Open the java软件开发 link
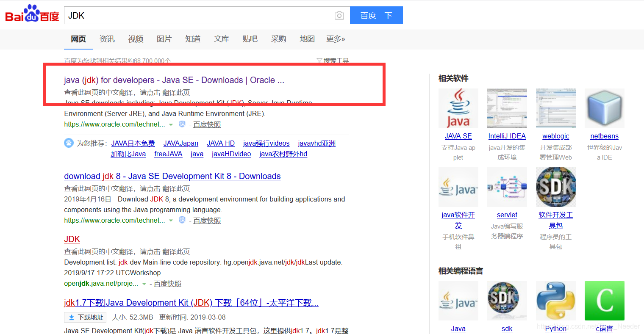The height and width of the screenshot is (334, 644). (458, 220)
